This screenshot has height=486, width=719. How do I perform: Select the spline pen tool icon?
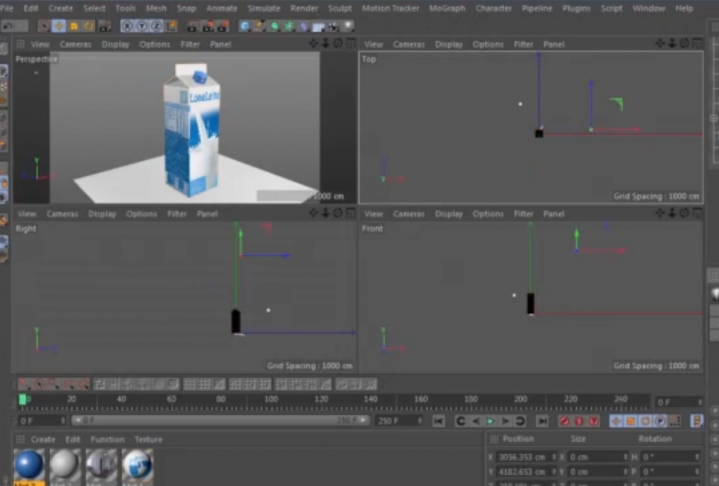coord(260,26)
